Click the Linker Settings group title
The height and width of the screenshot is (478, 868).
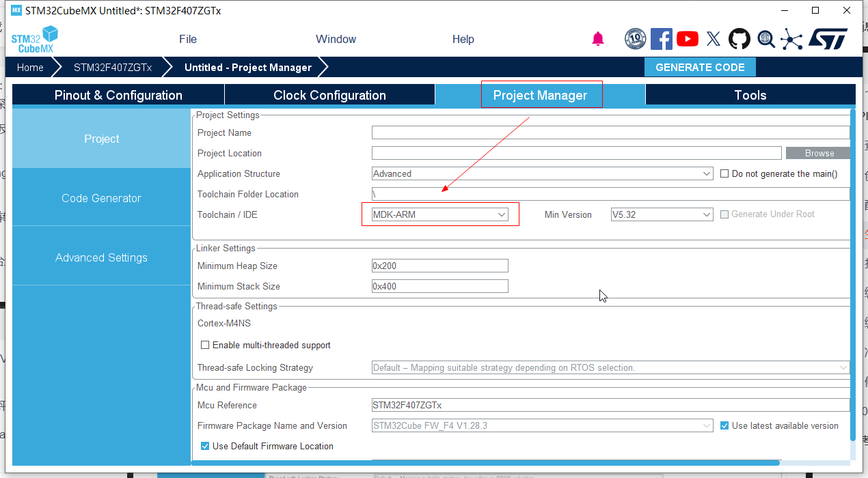pyautogui.click(x=226, y=248)
